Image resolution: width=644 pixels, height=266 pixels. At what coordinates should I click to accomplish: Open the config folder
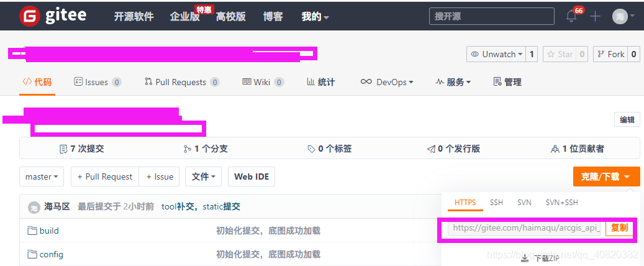[52, 254]
